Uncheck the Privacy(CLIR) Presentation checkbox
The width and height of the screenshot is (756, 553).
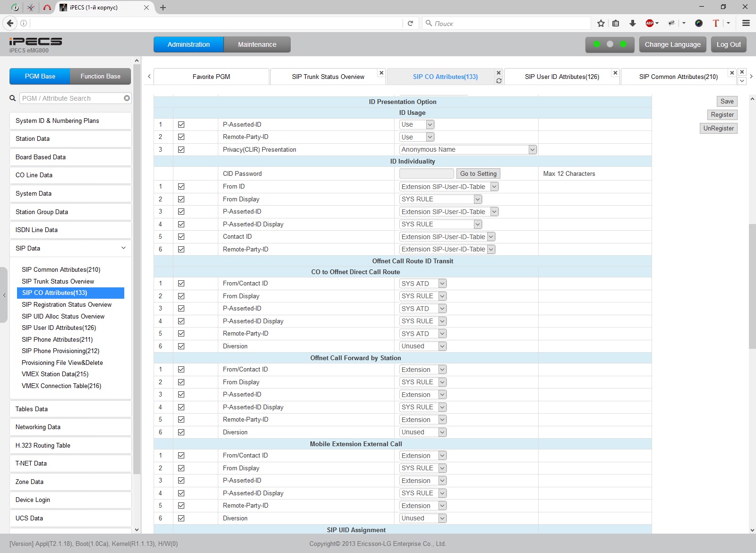point(181,150)
